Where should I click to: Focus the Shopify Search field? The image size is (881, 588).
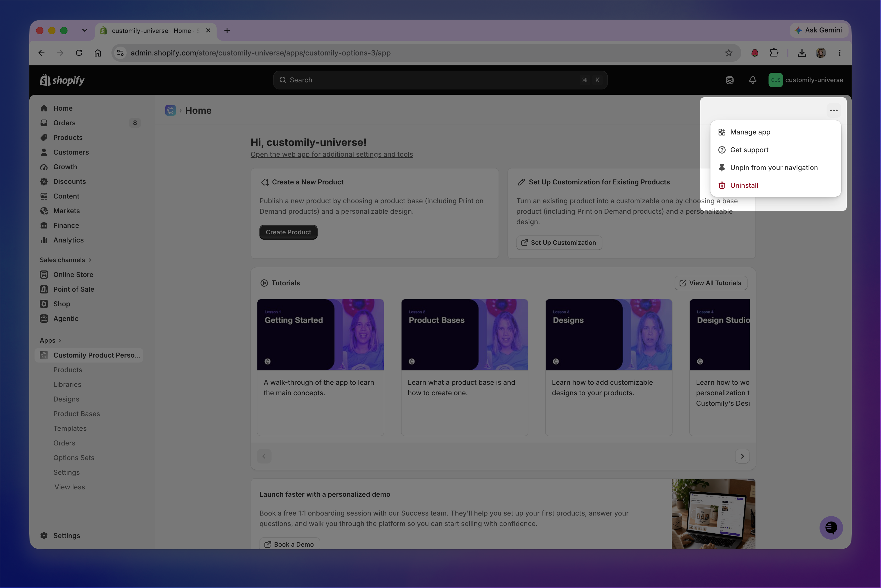[x=440, y=80]
